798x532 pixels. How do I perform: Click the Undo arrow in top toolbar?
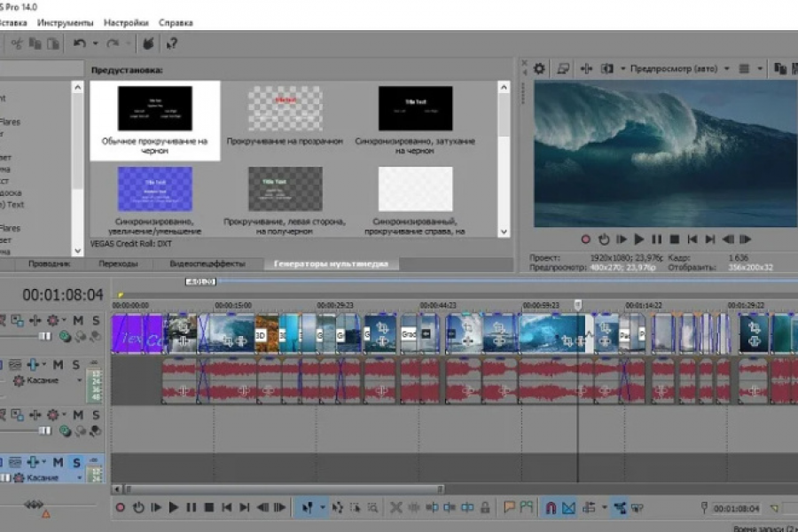80,43
